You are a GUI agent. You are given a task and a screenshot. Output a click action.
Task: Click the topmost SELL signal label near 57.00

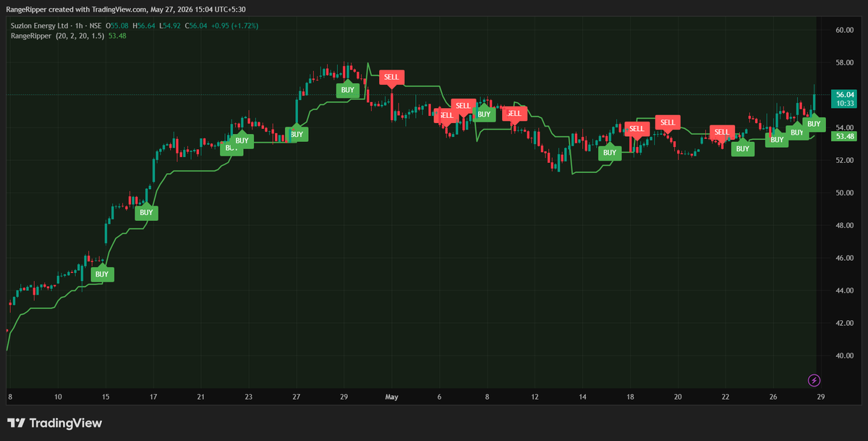tap(391, 77)
